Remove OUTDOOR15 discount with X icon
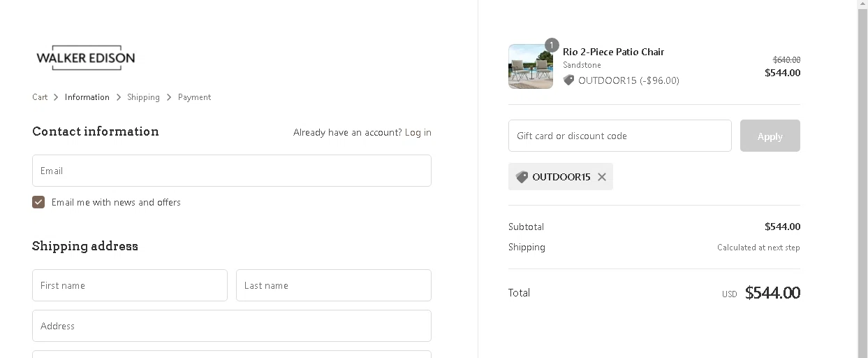 coord(602,177)
